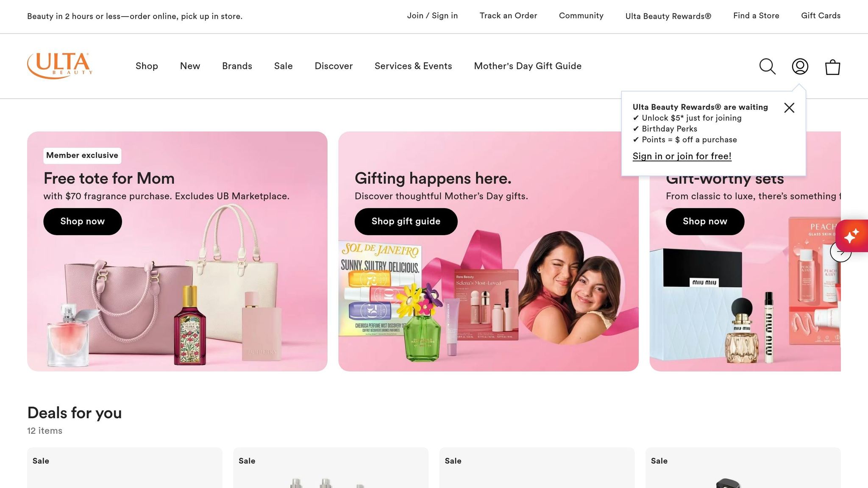868x488 pixels.
Task: Open the sparkle AI assistant button
Action: click(x=852, y=236)
